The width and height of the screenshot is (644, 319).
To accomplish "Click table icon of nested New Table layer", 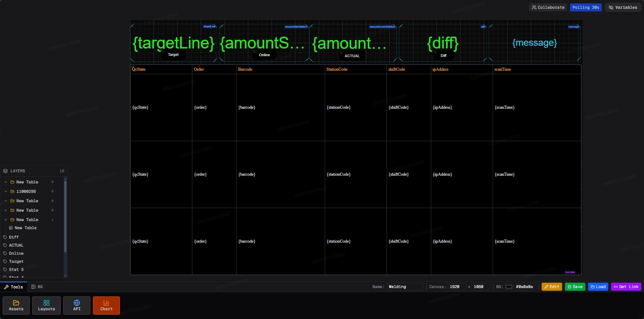I will [x=11, y=228].
